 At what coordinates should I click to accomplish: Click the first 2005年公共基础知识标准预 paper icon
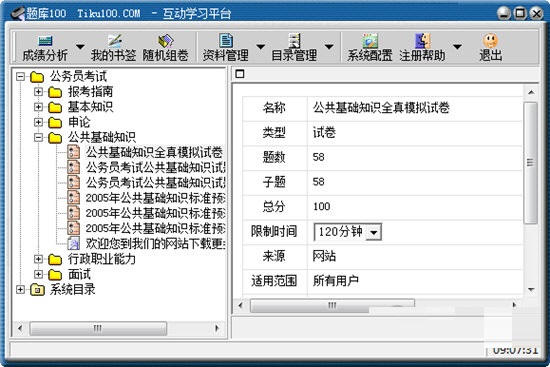coord(73,198)
